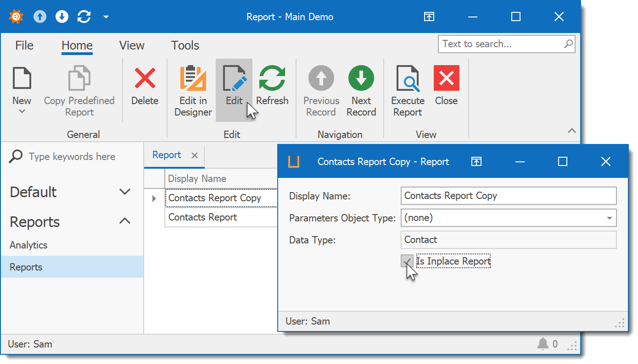This screenshot has height=364, width=638.
Task: Click the Delete red X icon
Action: (145, 78)
